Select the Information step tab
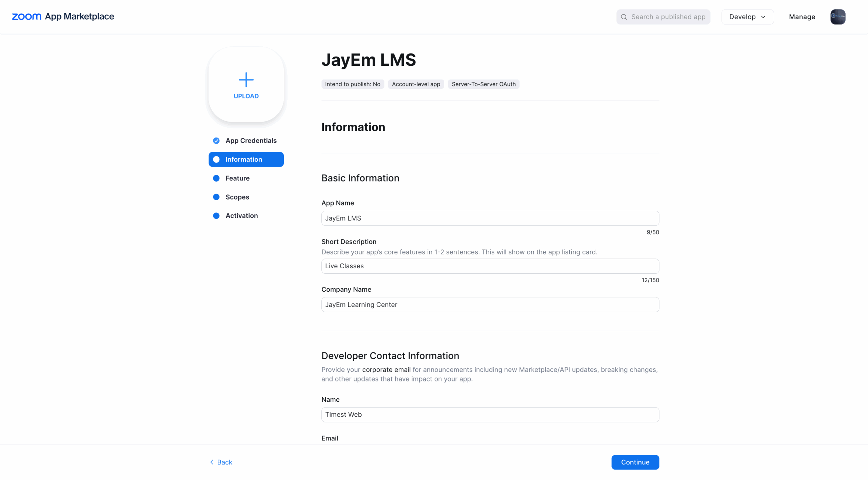This screenshot has height=480, width=868. click(x=246, y=159)
